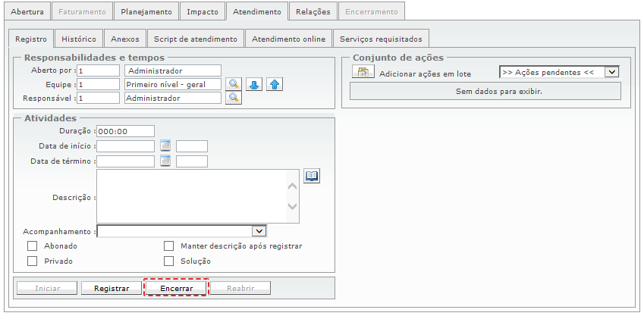
Task: Go to the Impacto tab
Action: (203, 12)
